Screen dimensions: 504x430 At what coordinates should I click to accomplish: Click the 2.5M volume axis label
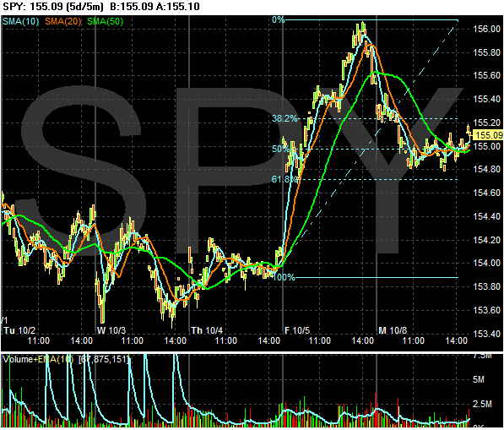(x=482, y=404)
